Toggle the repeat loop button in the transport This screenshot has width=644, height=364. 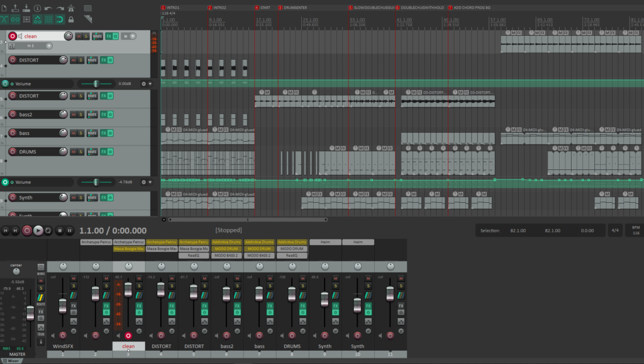(48, 230)
